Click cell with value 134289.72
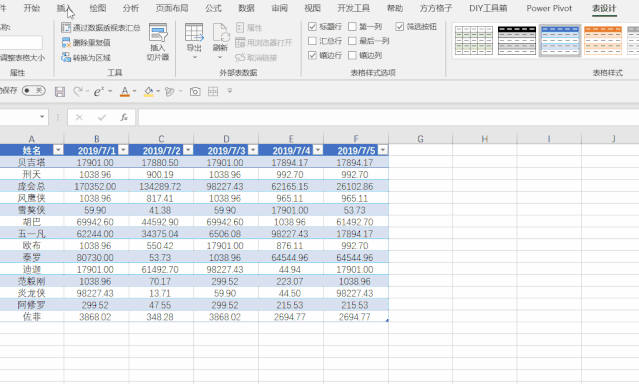639x384 pixels. [x=161, y=186]
